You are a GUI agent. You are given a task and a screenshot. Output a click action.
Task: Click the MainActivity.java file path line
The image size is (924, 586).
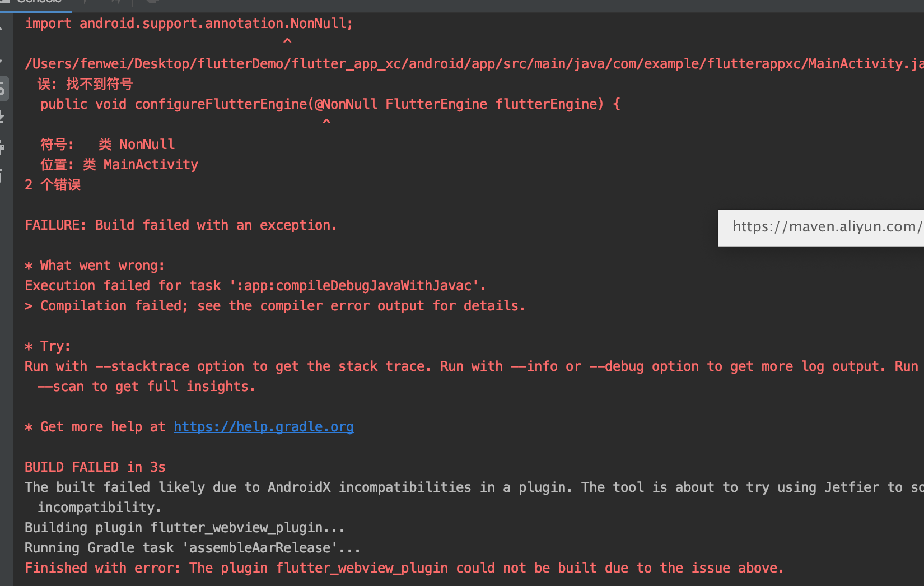pyautogui.click(x=474, y=64)
